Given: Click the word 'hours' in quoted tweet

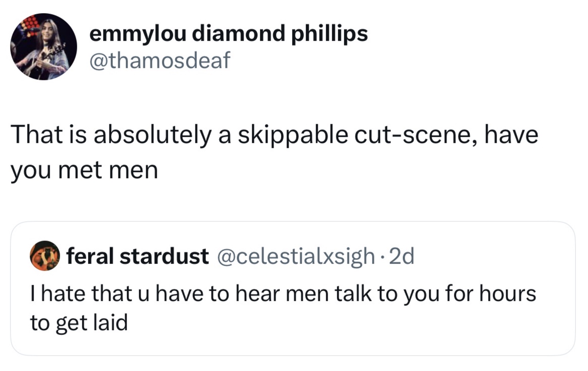Looking at the screenshot, I should [x=508, y=294].
